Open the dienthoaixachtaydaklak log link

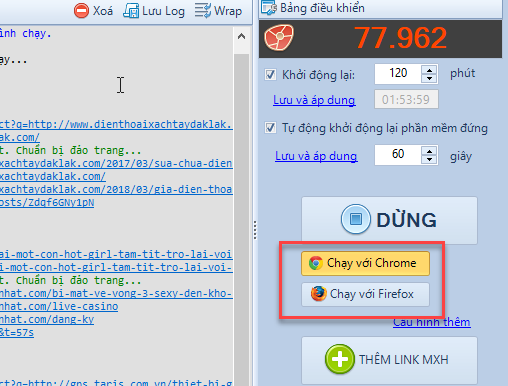coord(116,124)
